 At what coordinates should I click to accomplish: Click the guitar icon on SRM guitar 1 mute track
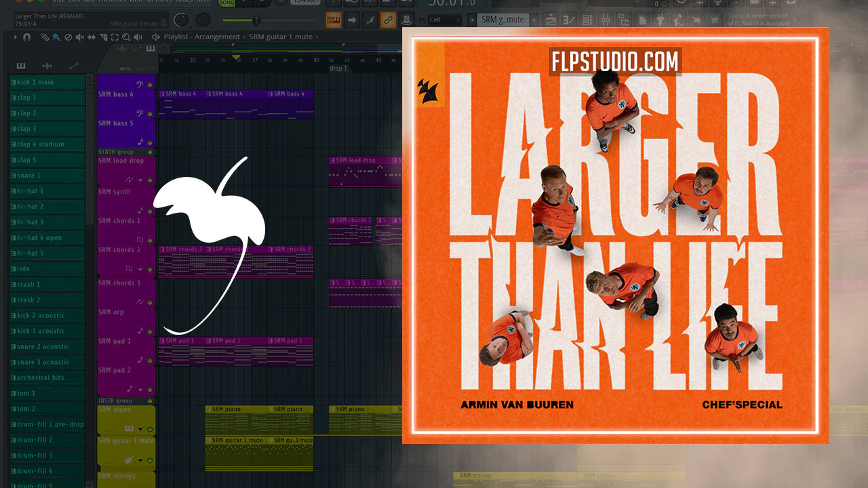tap(128, 460)
